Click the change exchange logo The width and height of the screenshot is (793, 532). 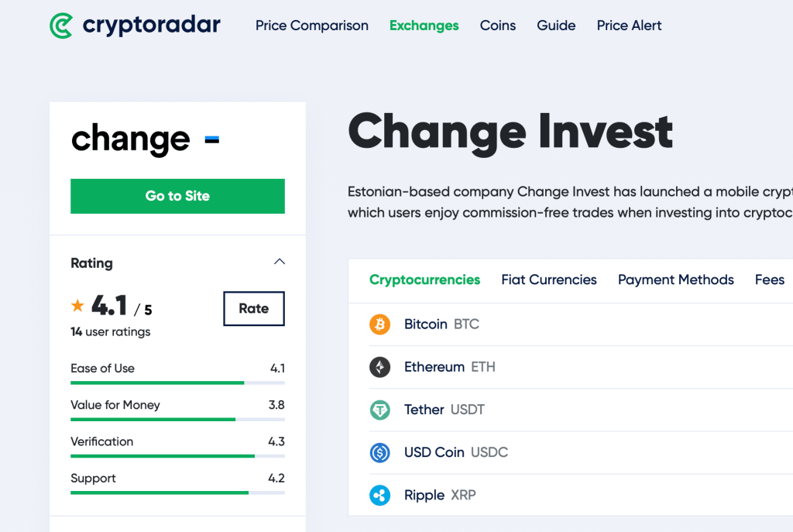pos(130,140)
